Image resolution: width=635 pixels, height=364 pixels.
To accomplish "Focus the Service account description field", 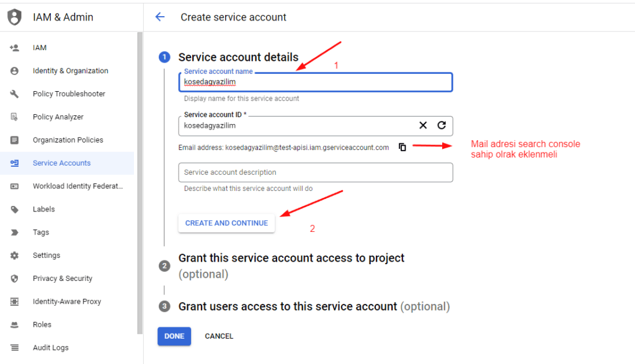I will pos(316,172).
